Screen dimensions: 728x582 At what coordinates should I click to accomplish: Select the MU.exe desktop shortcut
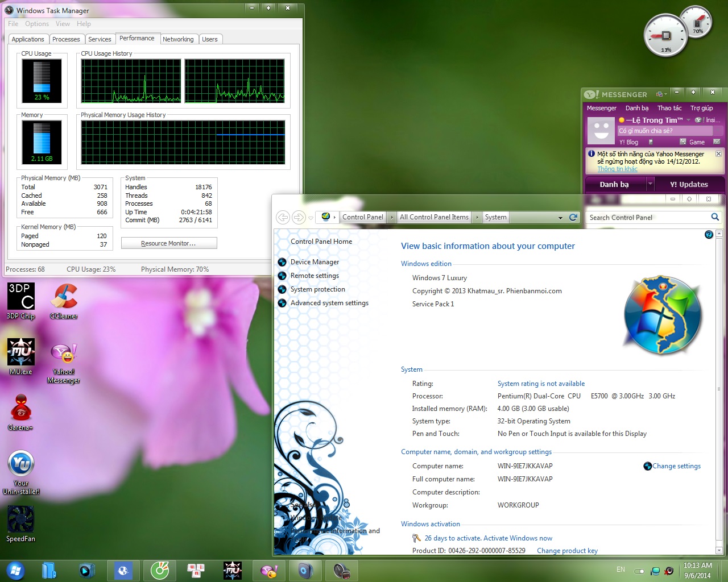pyautogui.click(x=21, y=356)
